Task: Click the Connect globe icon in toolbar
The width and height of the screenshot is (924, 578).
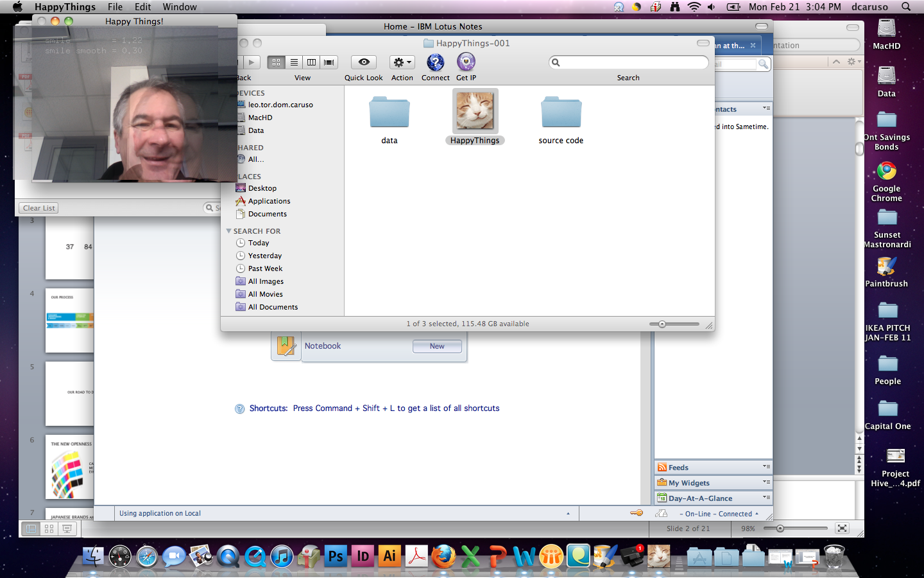Action: coord(435,62)
